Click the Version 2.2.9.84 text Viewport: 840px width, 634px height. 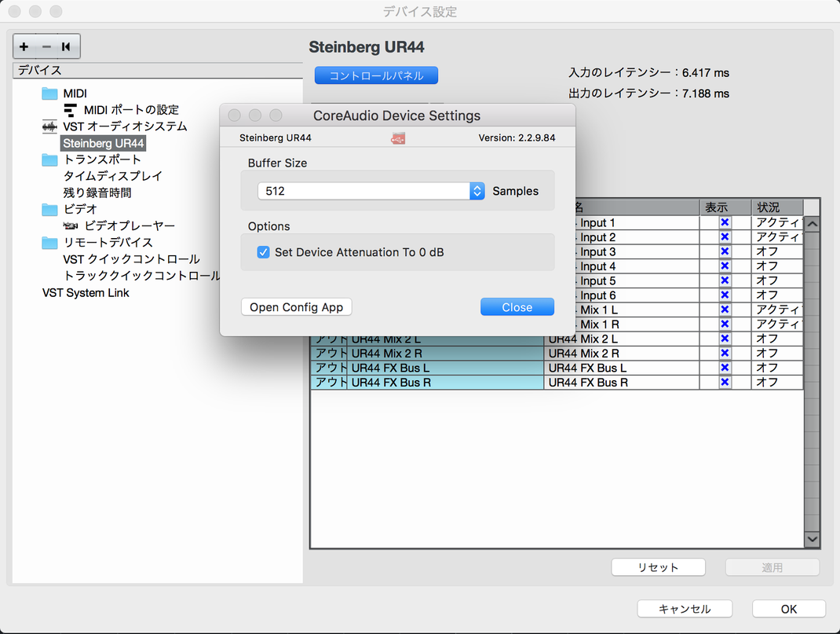pyautogui.click(x=517, y=137)
